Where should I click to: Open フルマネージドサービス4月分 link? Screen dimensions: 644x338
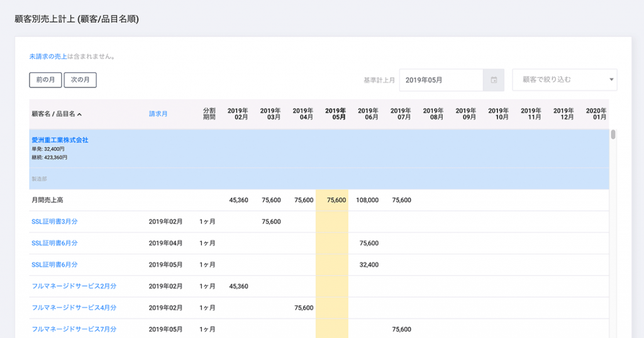tap(74, 308)
